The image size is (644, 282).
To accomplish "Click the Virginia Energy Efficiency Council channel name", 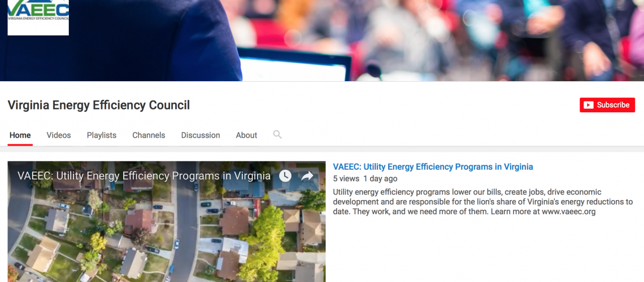I will point(98,105).
